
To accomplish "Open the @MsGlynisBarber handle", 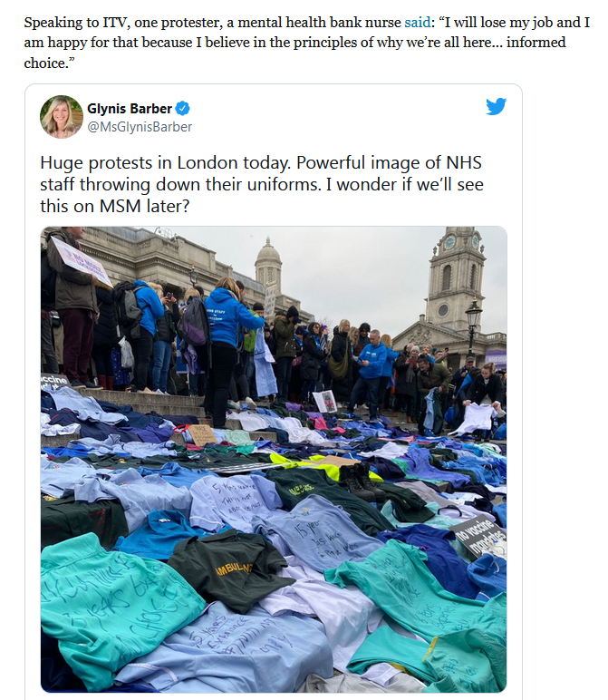I will tap(140, 127).
